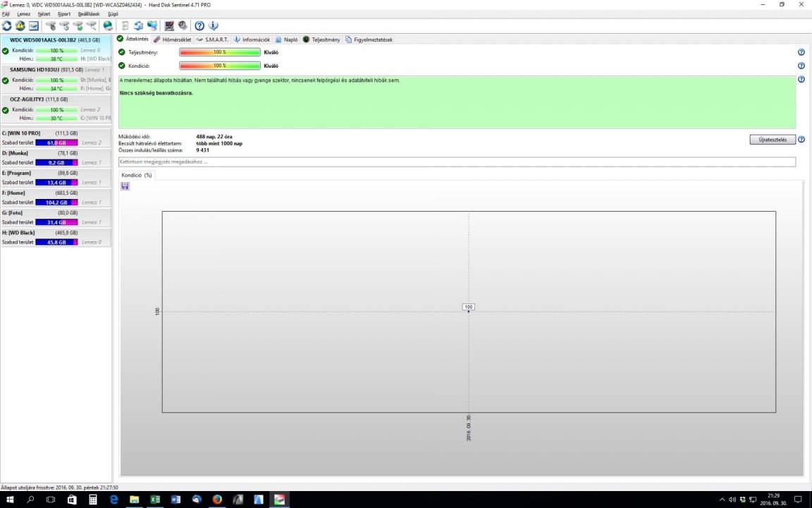
Task: Click the disk panel toolbar icon
Action: point(34,25)
